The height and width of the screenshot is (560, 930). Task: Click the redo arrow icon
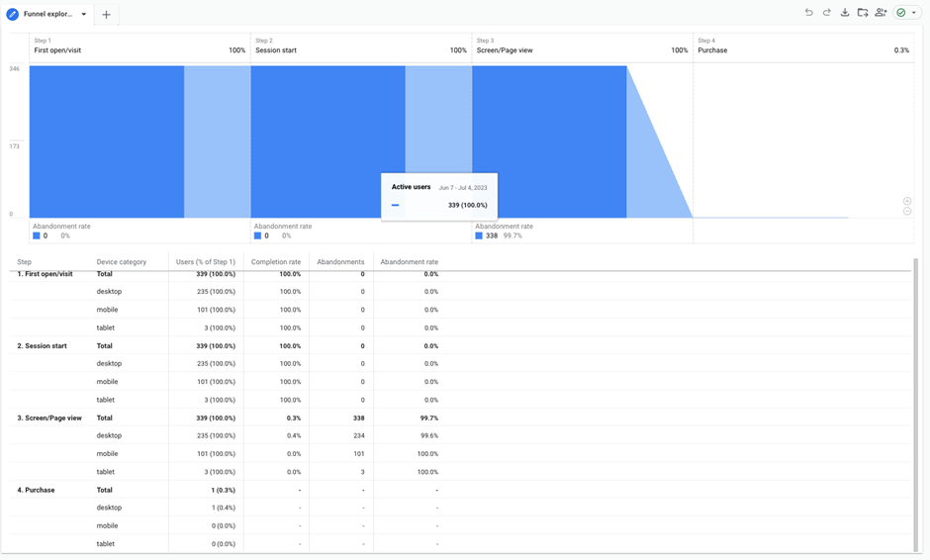click(826, 13)
